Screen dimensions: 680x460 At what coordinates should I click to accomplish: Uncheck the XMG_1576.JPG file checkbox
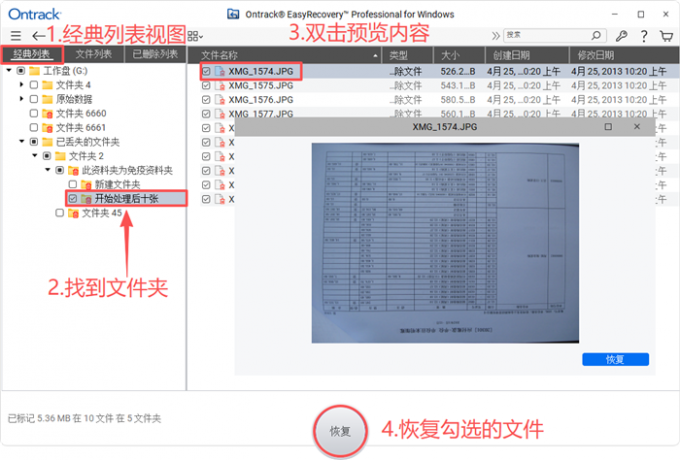(x=206, y=100)
